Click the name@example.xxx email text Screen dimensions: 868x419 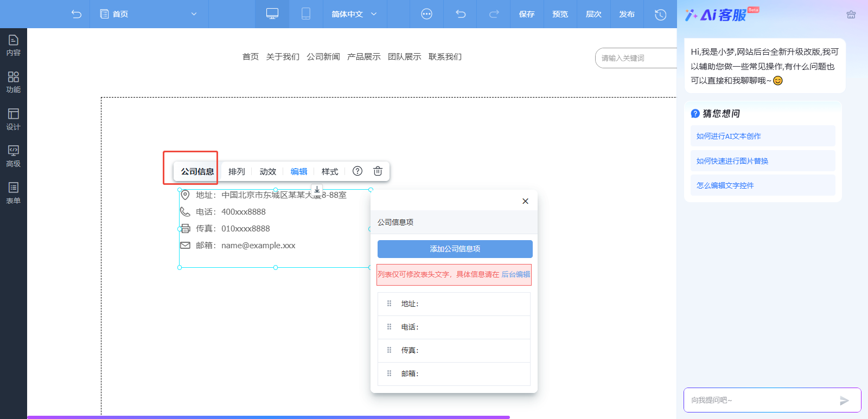[x=258, y=246]
